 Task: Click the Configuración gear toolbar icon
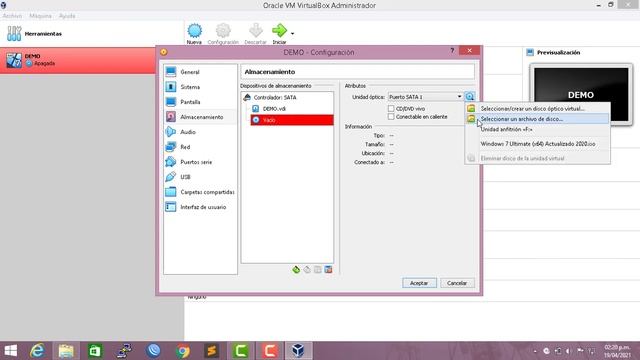[x=223, y=31]
